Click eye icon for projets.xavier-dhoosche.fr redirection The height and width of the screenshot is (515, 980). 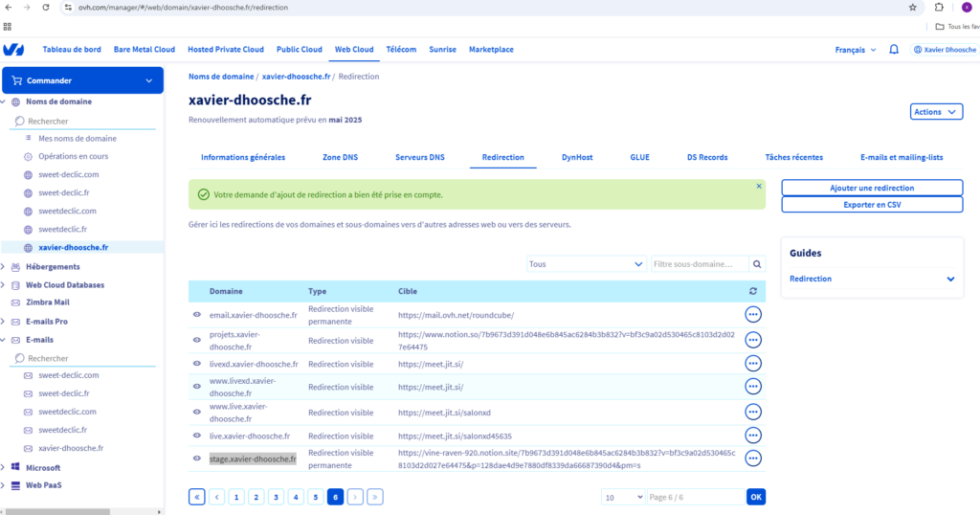(197, 340)
